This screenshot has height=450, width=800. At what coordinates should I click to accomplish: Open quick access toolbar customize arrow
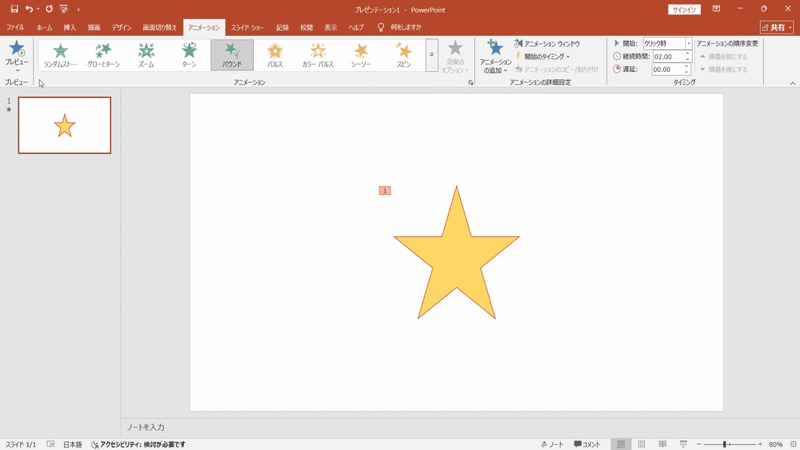pyautogui.click(x=78, y=10)
